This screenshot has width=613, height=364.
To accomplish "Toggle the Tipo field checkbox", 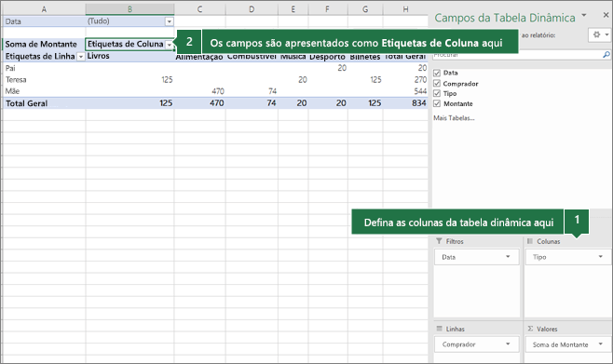I will pyautogui.click(x=437, y=93).
